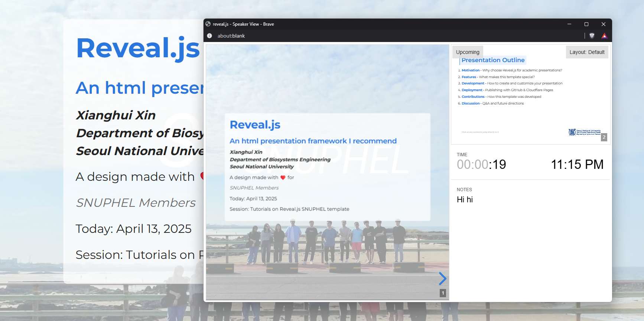Click 'Today: April 13, 2025' in background presentation
The height and width of the screenshot is (321, 644).
(x=133, y=229)
